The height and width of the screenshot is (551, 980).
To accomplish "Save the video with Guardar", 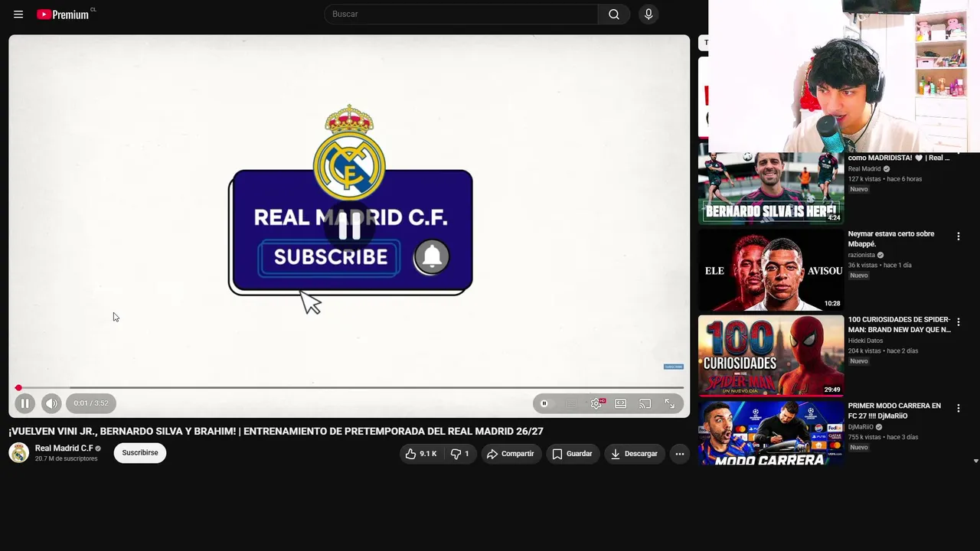I will pyautogui.click(x=573, y=454).
